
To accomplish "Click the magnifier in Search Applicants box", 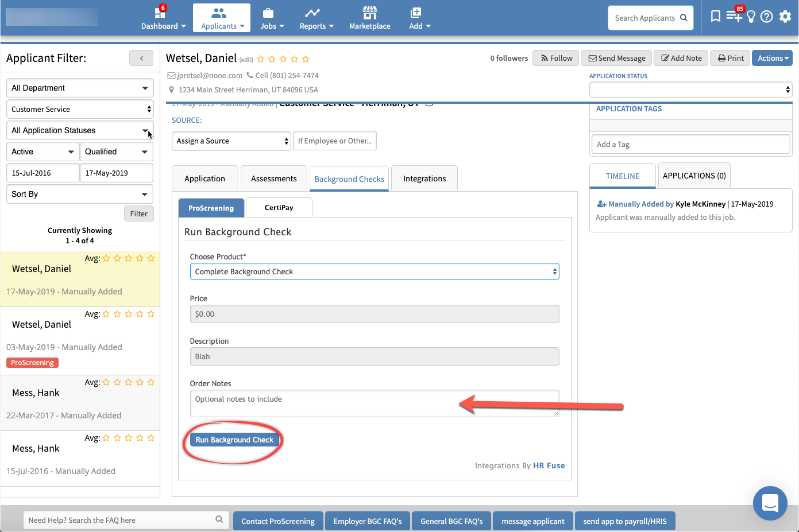I will (684, 18).
